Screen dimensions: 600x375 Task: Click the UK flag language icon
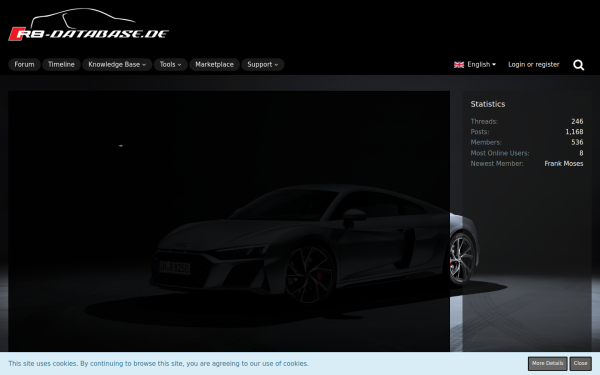[459, 65]
